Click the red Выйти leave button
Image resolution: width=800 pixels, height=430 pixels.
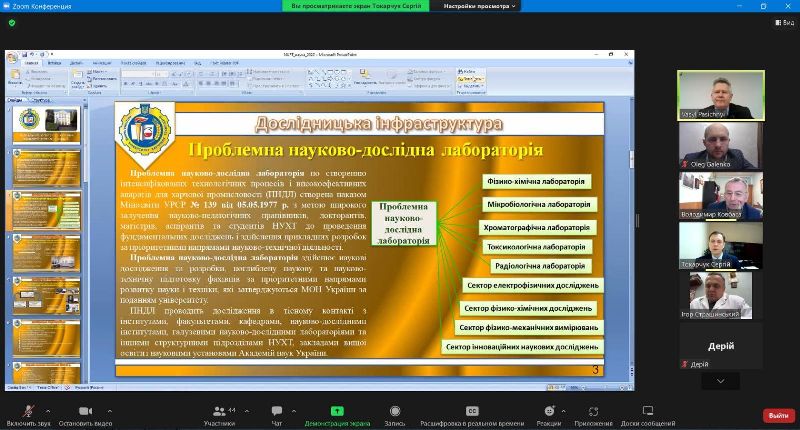(x=779, y=416)
